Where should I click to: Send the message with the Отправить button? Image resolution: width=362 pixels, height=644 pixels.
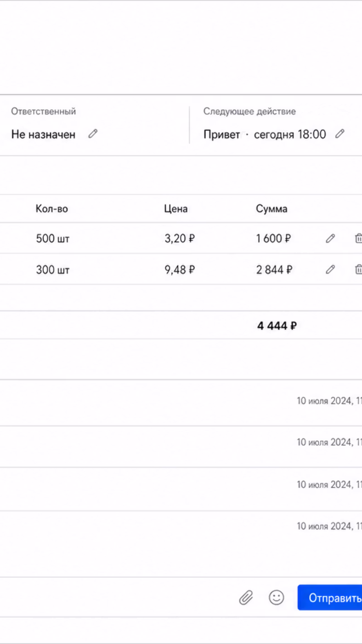pos(330,598)
